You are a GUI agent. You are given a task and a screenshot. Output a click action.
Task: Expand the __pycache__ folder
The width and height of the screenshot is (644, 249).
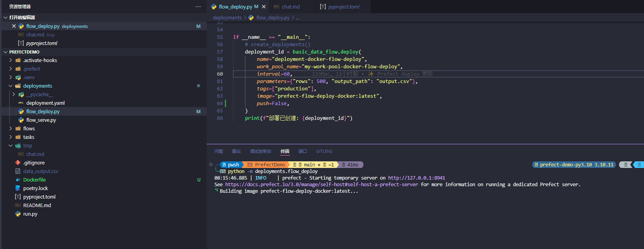tap(14, 94)
